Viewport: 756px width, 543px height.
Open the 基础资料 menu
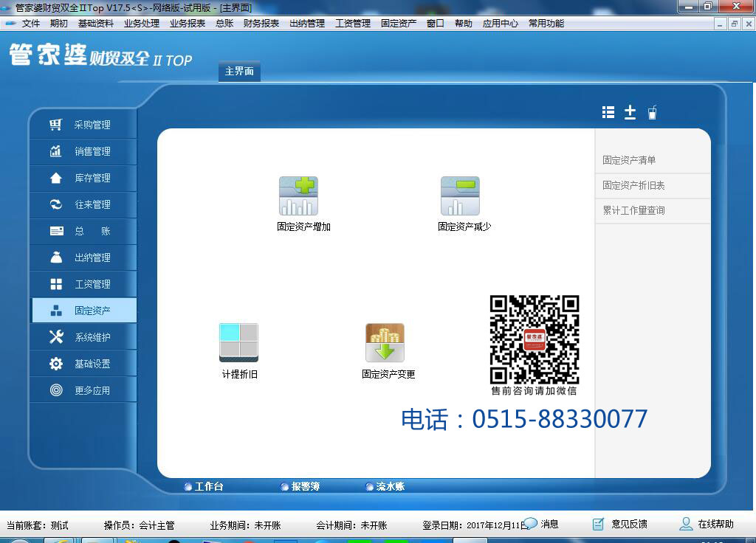tap(95, 23)
